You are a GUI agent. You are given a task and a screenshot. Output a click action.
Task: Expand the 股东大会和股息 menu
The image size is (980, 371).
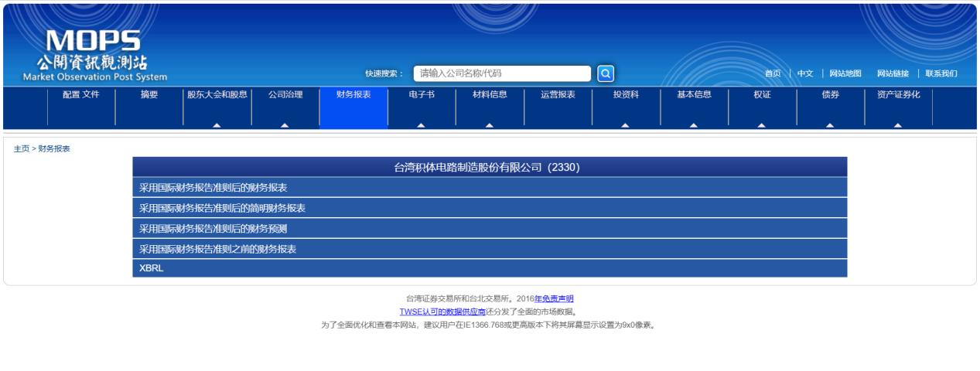click(x=217, y=95)
